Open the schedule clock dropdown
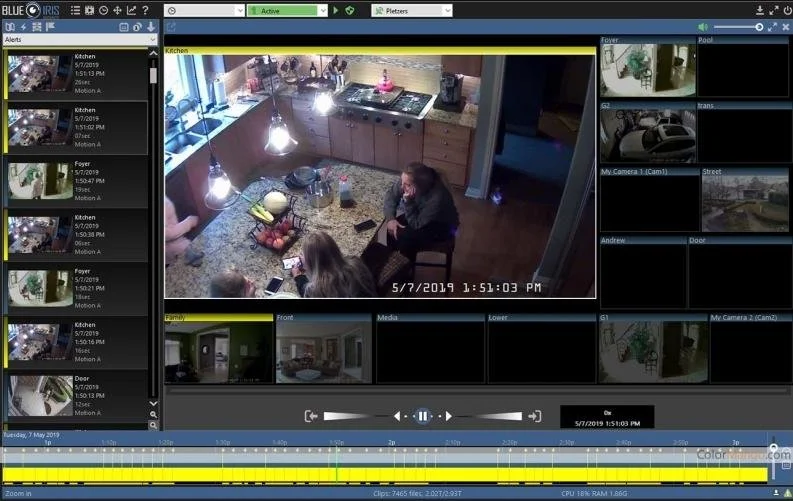Viewport: 793px width, 501px height. click(x=204, y=11)
